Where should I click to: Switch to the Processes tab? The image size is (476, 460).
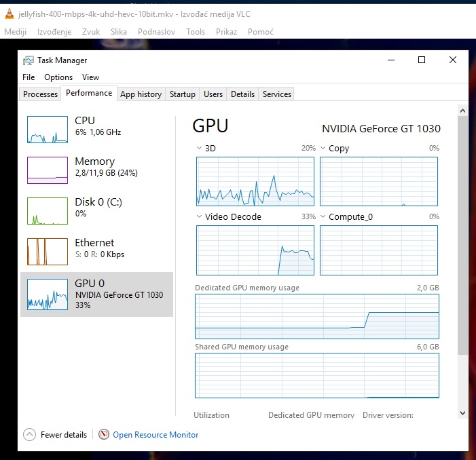click(41, 94)
